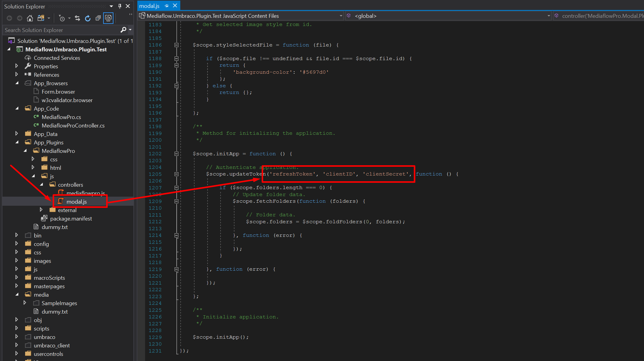Viewport: 644px width, 361px height.
Task: Select the modal.js editor tab
Action: 149,6
